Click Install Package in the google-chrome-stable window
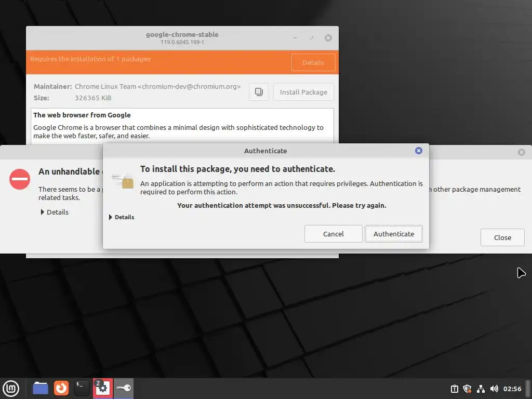The image size is (532, 399). click(x=303, y=92)
